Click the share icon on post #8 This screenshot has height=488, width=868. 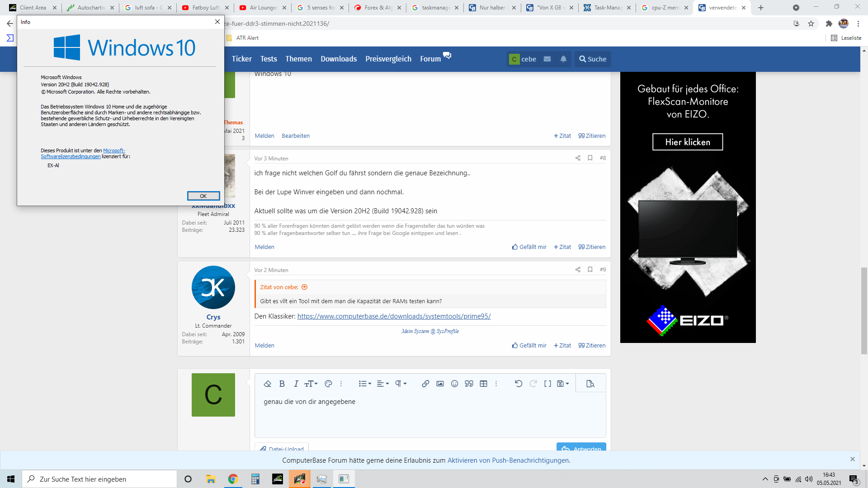[x=578, y=158]
